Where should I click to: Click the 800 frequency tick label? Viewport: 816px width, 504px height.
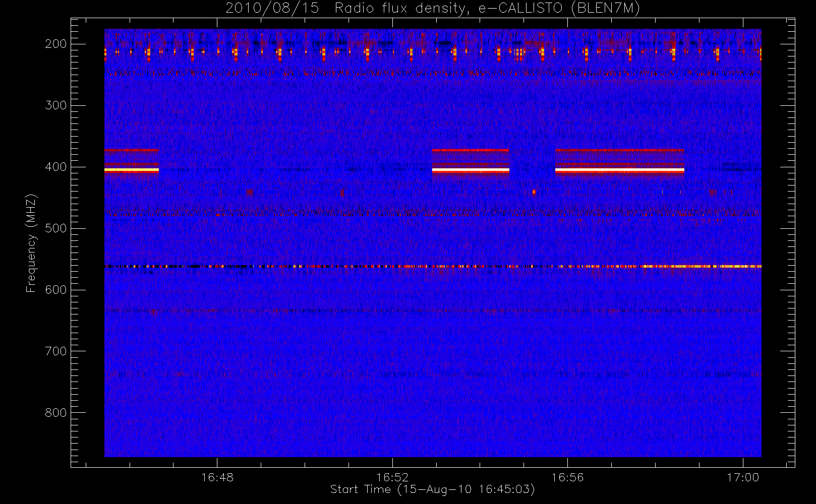point(56,413)
